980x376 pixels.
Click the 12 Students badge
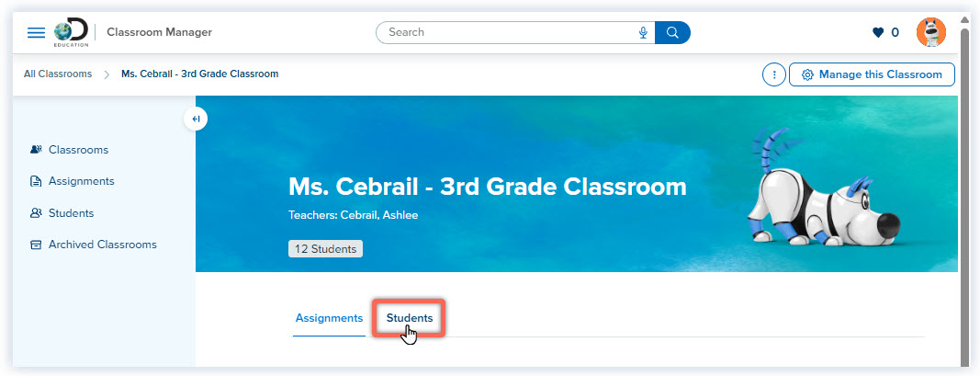pyautogui.click(x=325, y=248)
